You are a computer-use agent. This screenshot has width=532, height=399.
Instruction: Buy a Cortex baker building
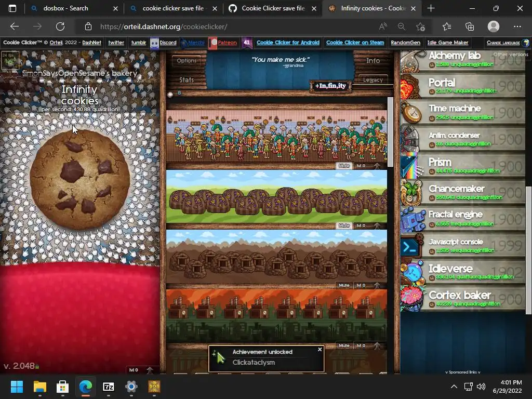click(x=463, y=299)
